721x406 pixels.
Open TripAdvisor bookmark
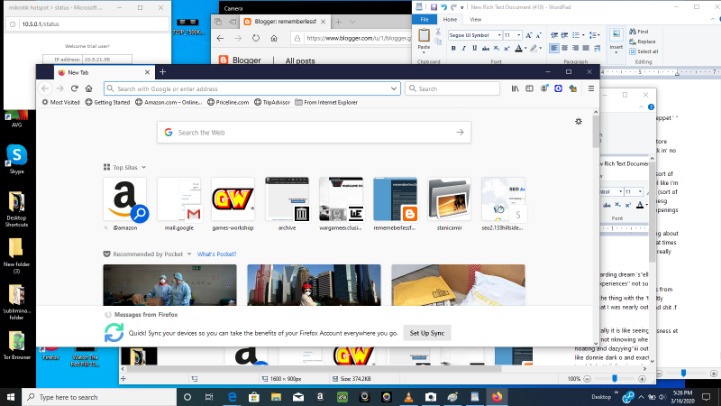272,102
